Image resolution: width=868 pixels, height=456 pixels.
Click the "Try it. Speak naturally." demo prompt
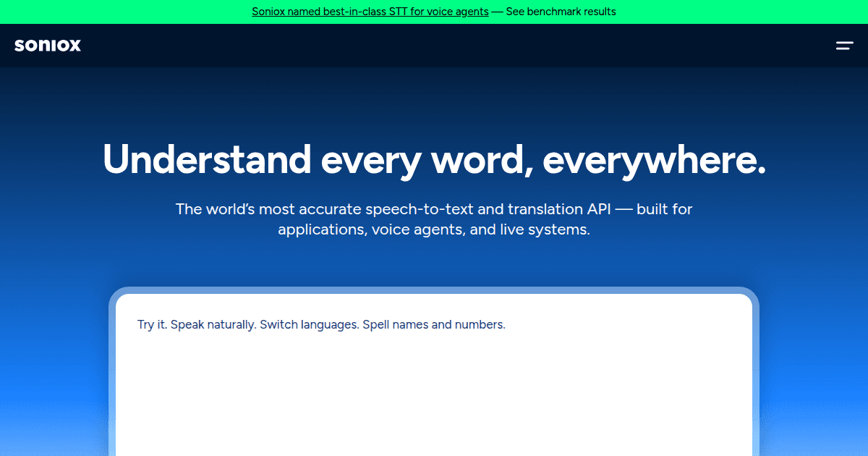tap(321, 324)
